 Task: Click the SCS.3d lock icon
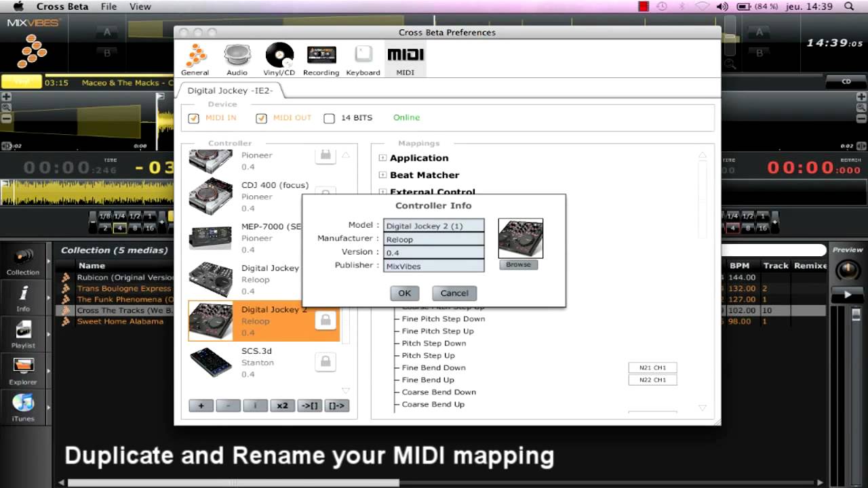[x=325, y=362]
